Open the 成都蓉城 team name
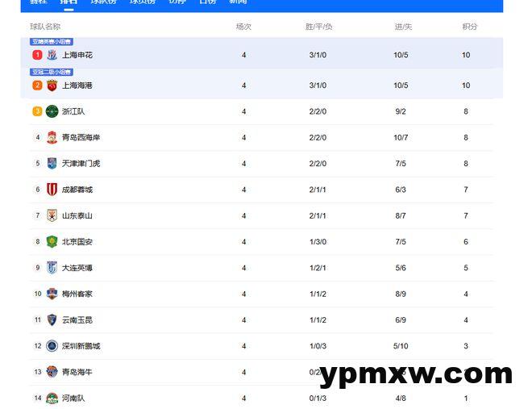The width and height of the screenshot is (532, 409). (77, 190)
